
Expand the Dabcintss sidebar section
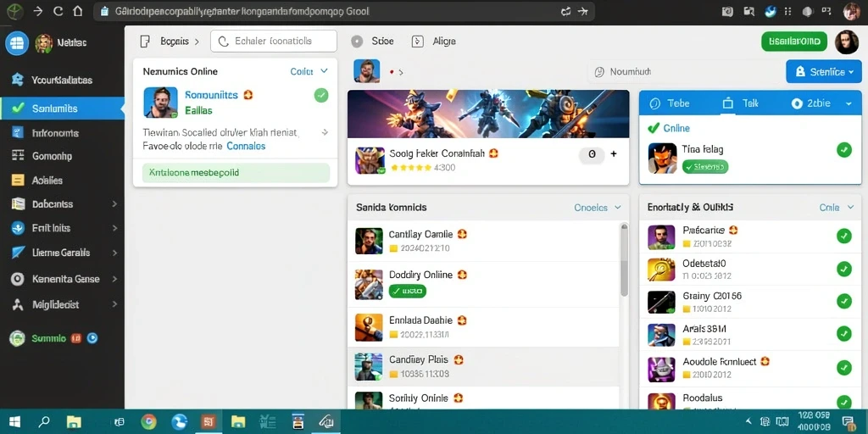(114, 203)
